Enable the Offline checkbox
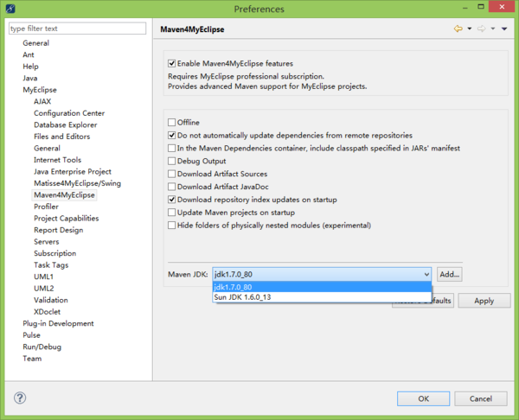519x420 pixels. [x=171, y=123]
